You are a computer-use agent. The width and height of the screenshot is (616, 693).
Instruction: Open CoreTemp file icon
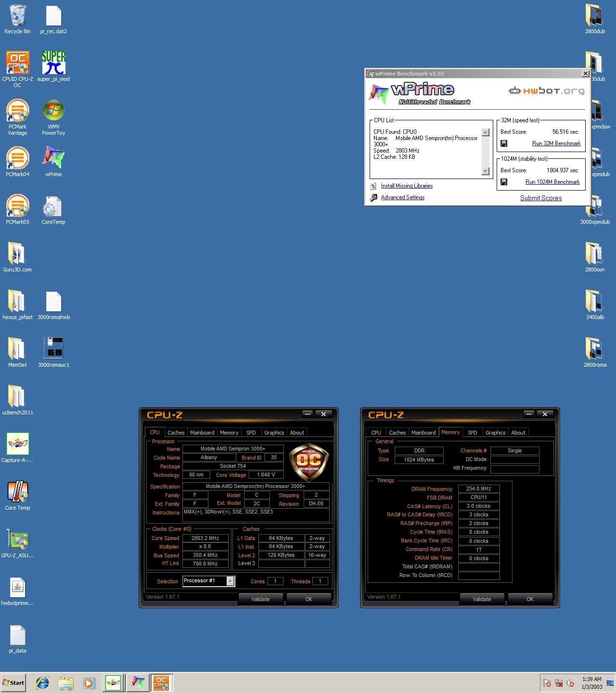(x=53, y=209)
